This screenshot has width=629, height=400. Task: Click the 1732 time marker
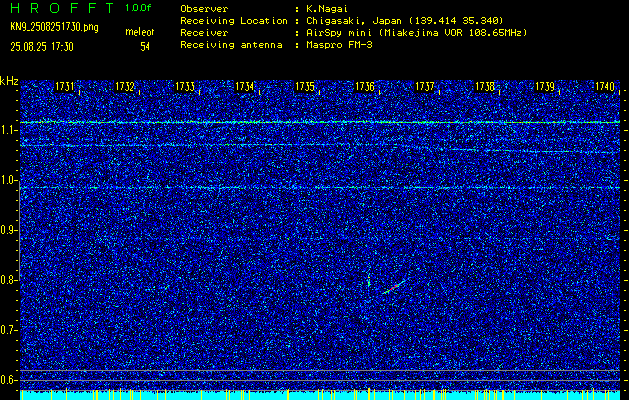click(125, 86)
